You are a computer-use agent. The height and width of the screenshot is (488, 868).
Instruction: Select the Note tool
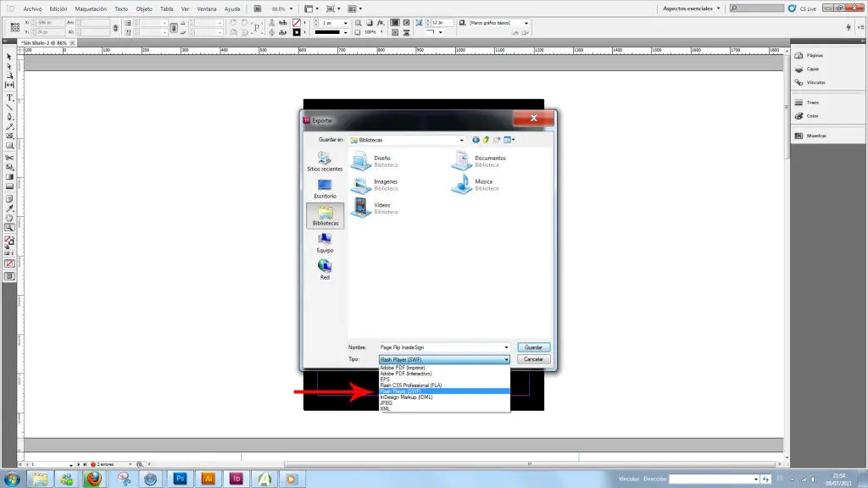point(8,198)
